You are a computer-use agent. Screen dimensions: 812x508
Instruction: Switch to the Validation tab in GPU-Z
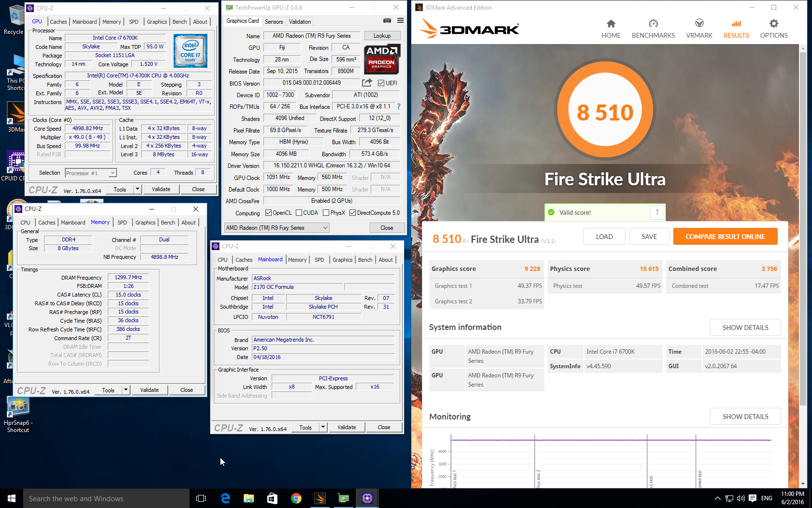pyautogui.click(x=300, y=22)
